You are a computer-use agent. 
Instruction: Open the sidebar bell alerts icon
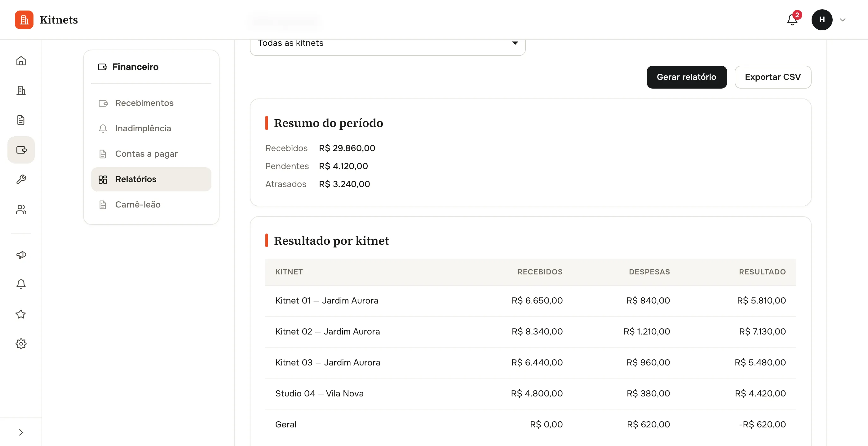pos(21,284)
